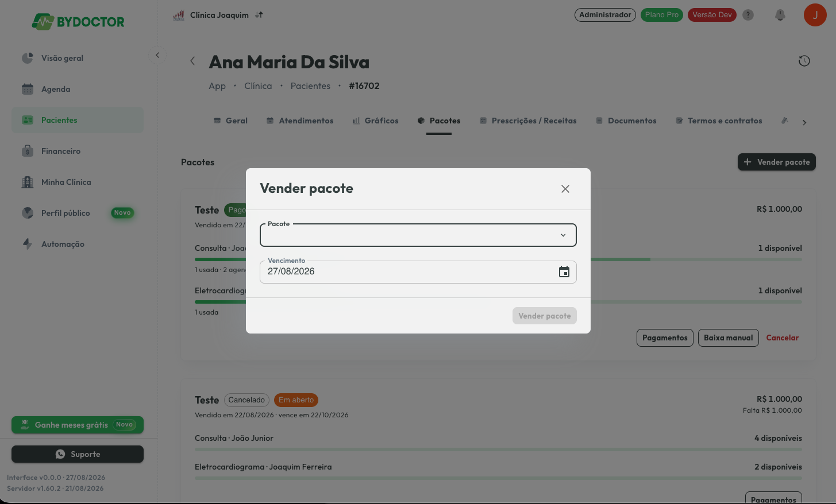Viewport: 836px width, 504px height.
Task: Click the Vender pacote button in dialog footer
Action: coord(545,316)
